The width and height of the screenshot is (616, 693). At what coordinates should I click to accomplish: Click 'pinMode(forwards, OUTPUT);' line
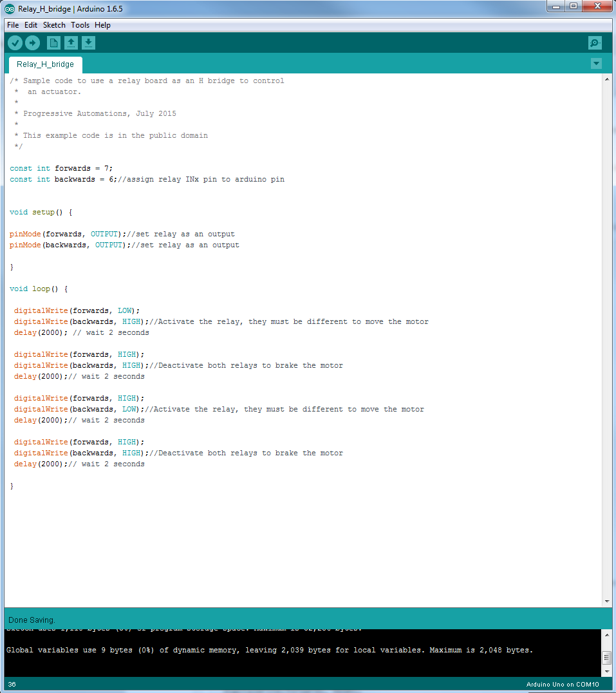[x=122, y=234]
